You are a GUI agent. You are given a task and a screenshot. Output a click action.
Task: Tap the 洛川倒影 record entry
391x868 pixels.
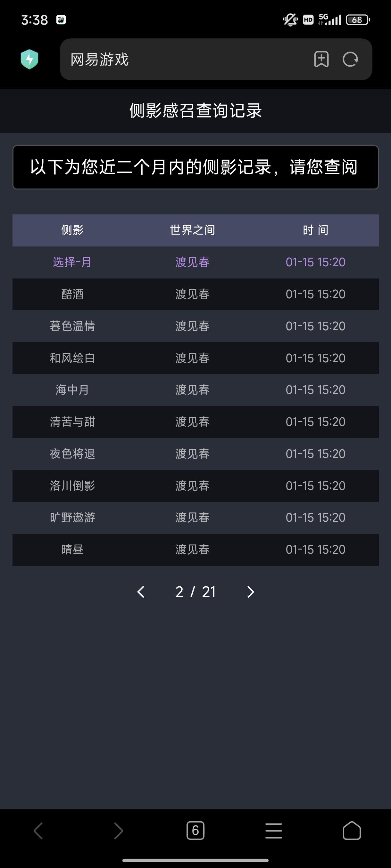pyautogui.click(x=72, y=486)
